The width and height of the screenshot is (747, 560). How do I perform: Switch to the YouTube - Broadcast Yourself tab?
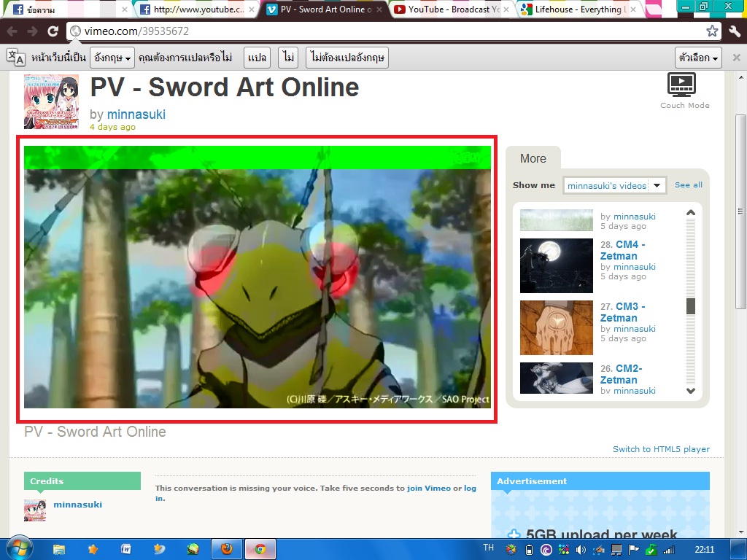click(452, 9)
